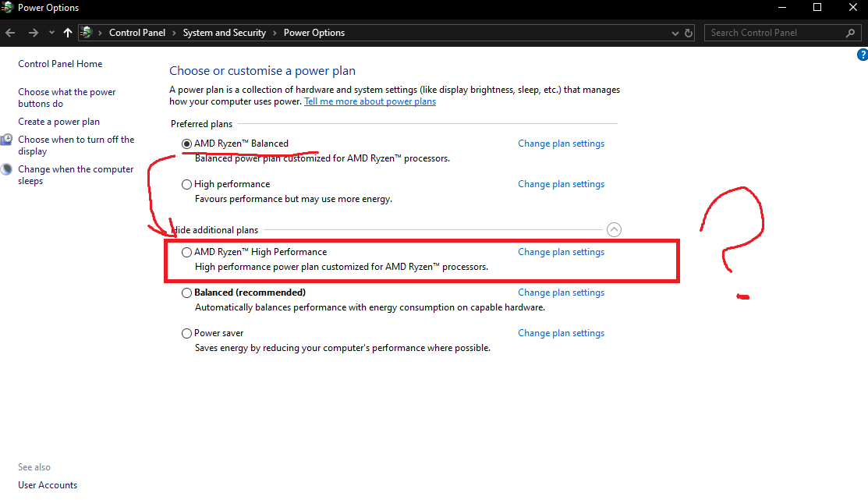Select Balanced (recommended) plan

pyautogui.click(x=186, y=293)
